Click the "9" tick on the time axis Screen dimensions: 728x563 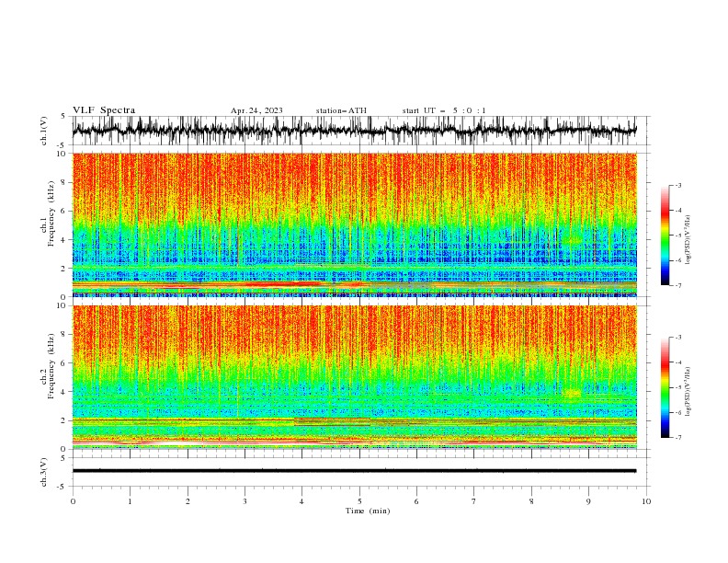[588, 501]
